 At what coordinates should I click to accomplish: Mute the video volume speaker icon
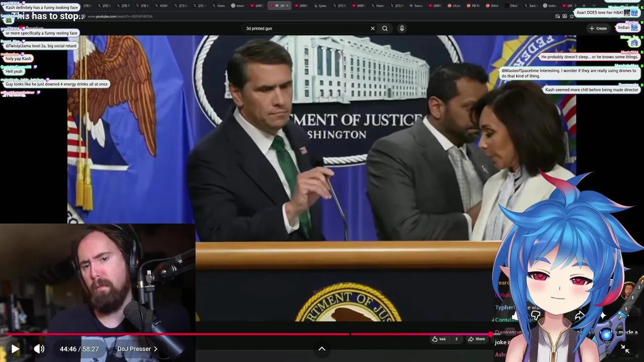pyautogui.click(x=39, y=348)
